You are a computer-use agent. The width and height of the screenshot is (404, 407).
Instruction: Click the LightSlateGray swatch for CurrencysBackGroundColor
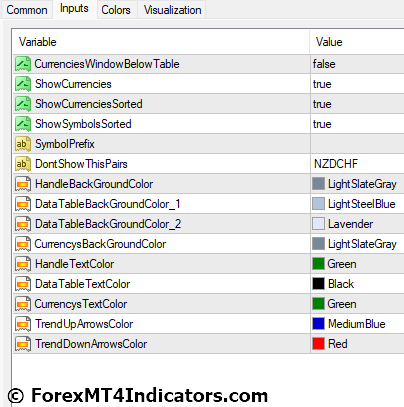point(318,244)
